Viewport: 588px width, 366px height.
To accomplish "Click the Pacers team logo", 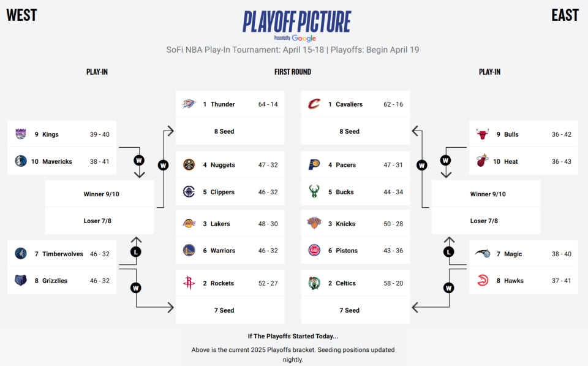I will pos(314,165).
